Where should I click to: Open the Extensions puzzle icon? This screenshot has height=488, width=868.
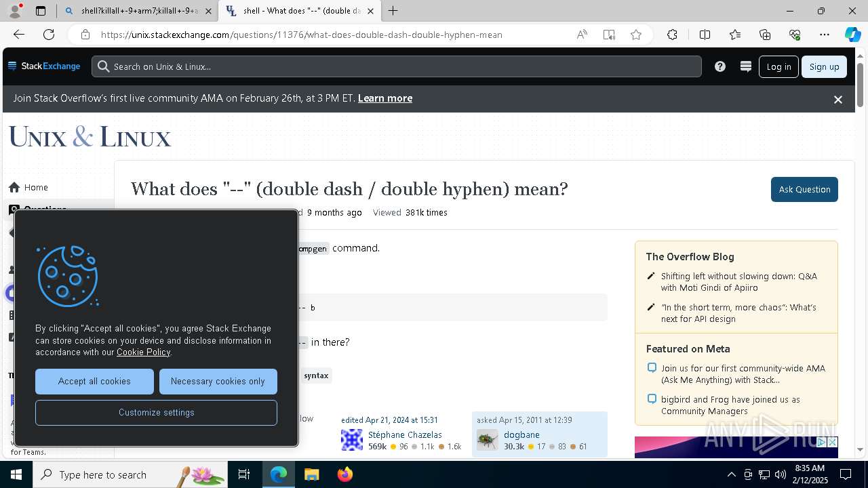672,35
